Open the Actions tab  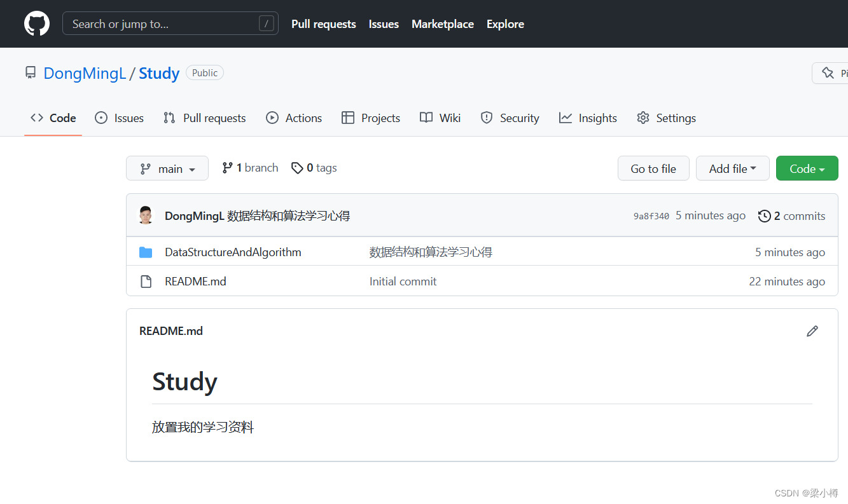[x=294, y=118]
